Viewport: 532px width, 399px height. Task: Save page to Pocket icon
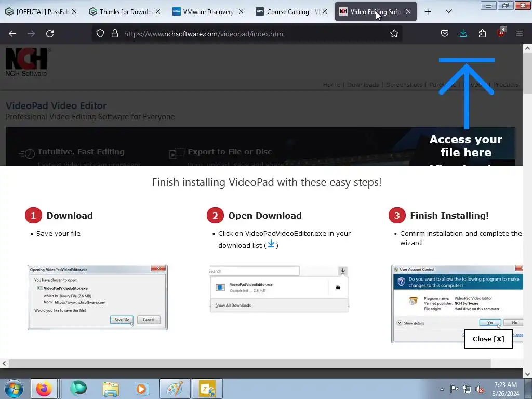[445, 34]
